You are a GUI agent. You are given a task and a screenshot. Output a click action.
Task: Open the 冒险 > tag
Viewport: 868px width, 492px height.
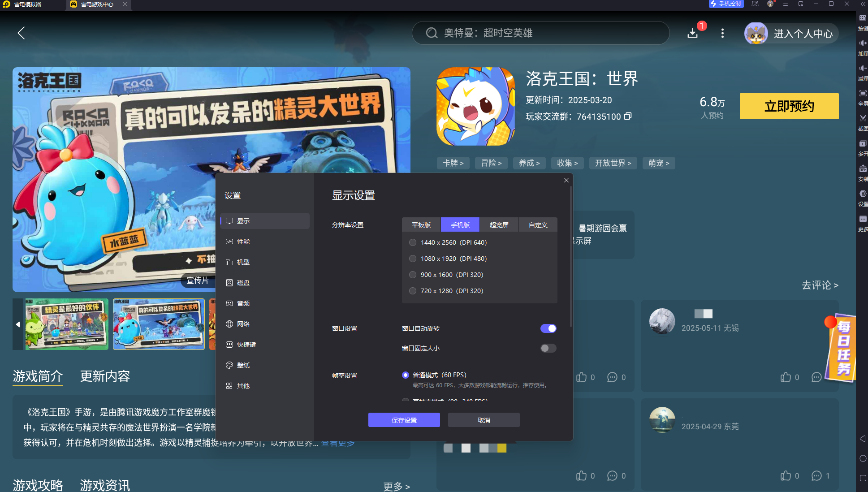point(491,163)
